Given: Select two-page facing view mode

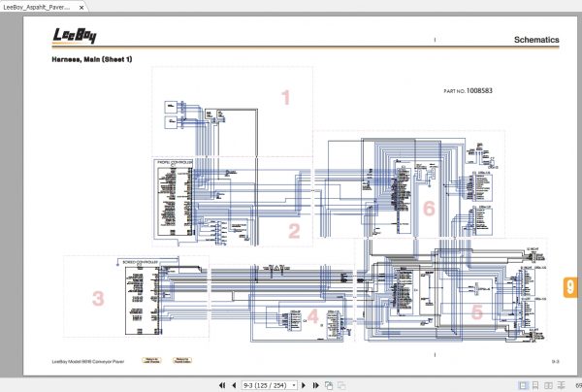Looking at the screenshot, I should coord(548,385).
